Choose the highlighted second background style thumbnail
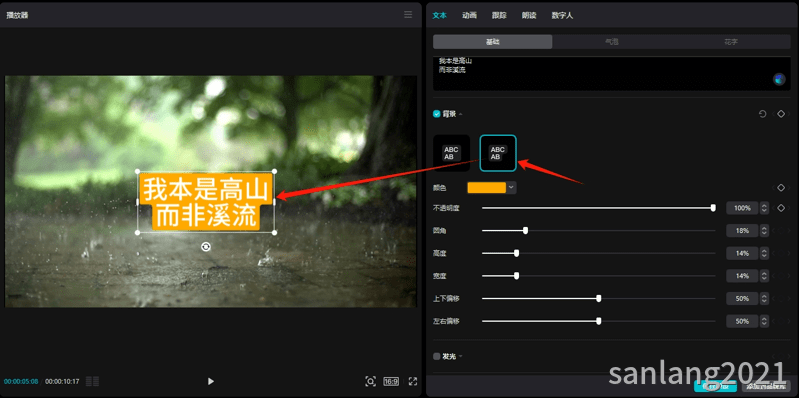Screen dimensions: 799x398 coord(498,153)
